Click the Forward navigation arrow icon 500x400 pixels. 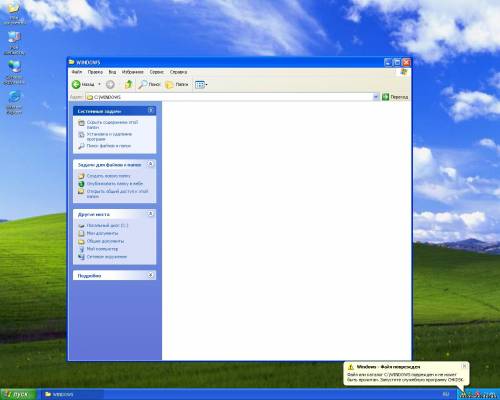110,85
